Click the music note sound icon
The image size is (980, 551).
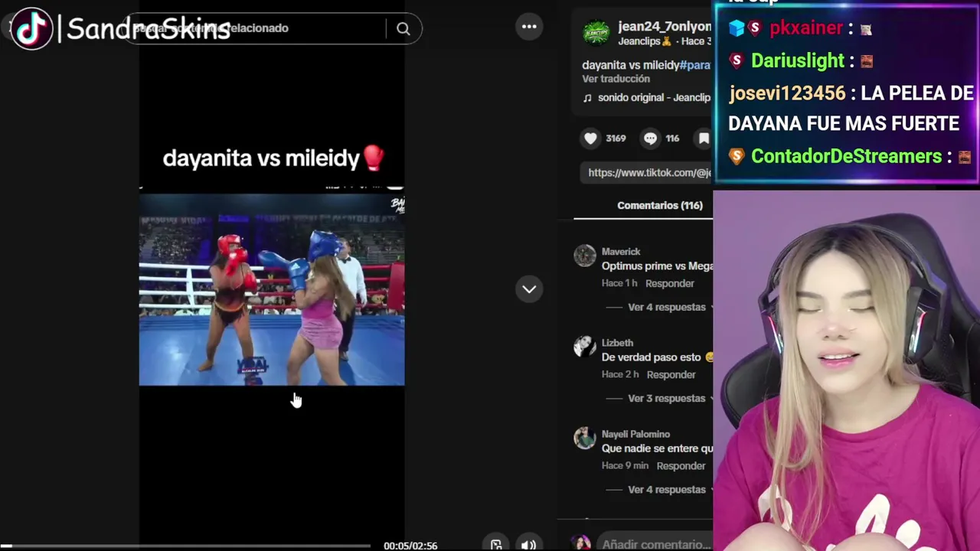click(x=587, y=98)
